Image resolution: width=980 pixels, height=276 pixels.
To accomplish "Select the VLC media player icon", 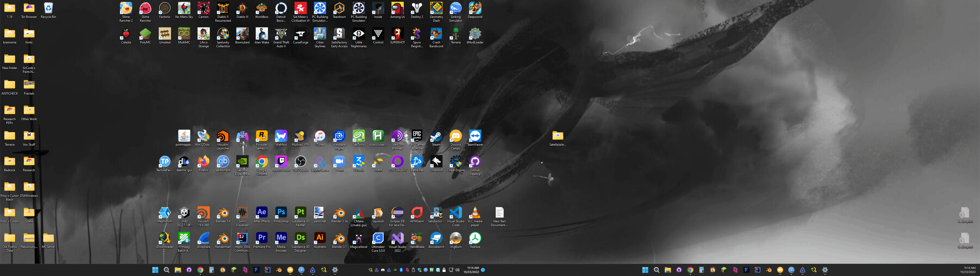I will pos(475,216).
